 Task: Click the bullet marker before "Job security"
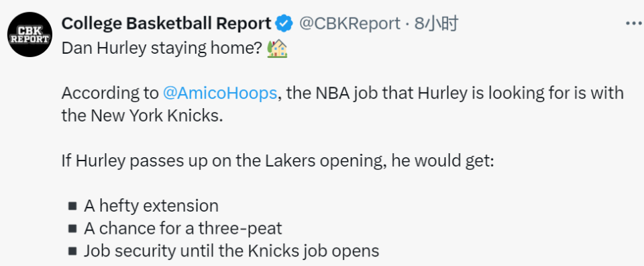72,251
